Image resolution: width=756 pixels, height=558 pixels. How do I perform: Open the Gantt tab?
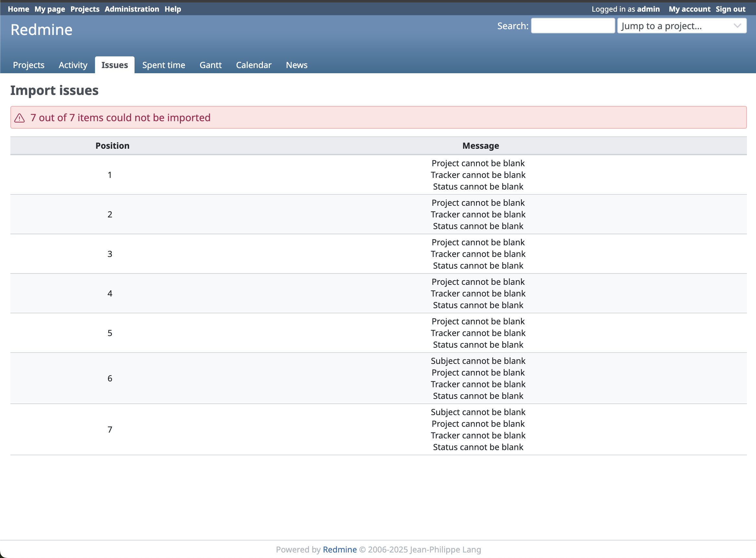pos(210,65)
